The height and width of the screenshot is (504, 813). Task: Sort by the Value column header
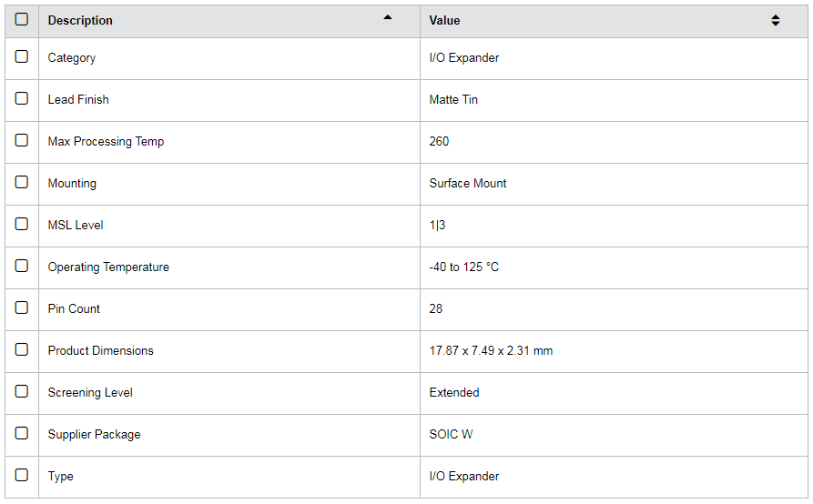(444, 20)
